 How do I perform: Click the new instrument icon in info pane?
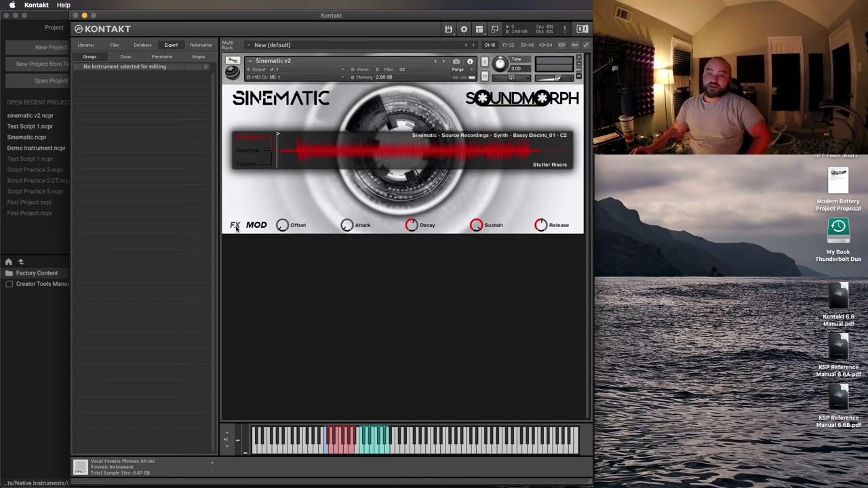click(80, 466)
